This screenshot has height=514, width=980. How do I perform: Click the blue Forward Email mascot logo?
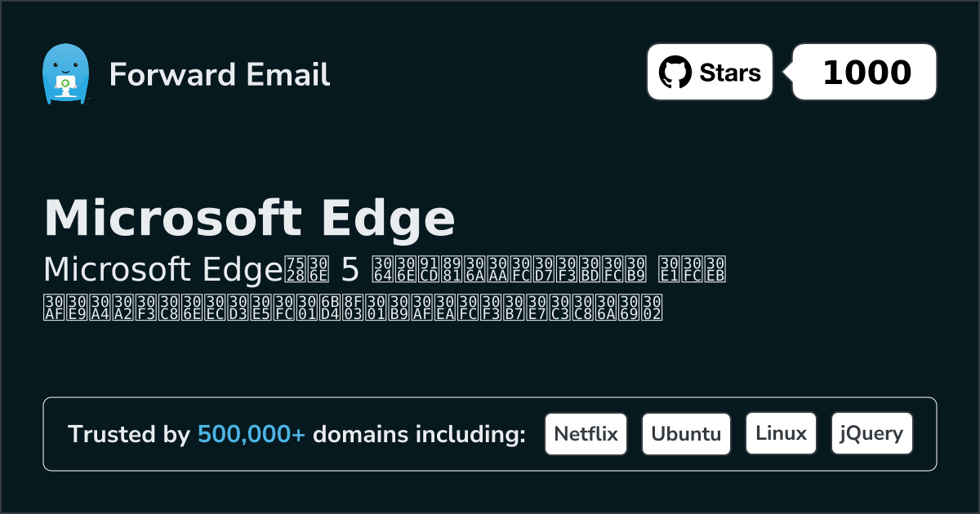pos(65,74)
